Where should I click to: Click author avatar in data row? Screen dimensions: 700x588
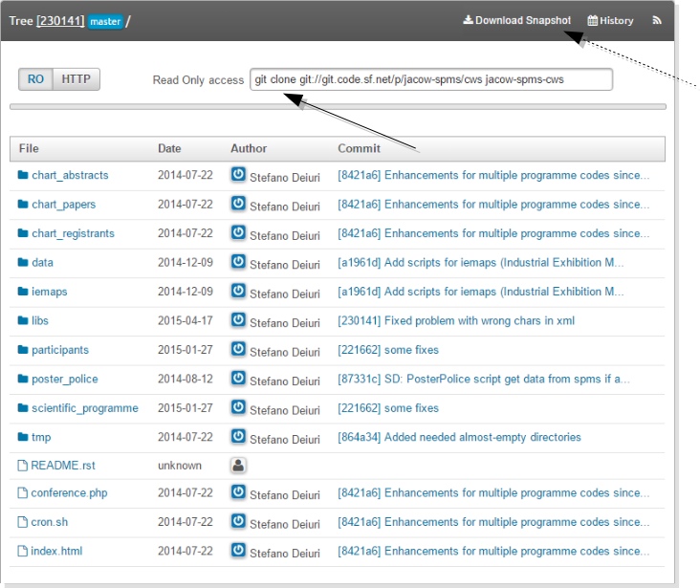(238, 262)
